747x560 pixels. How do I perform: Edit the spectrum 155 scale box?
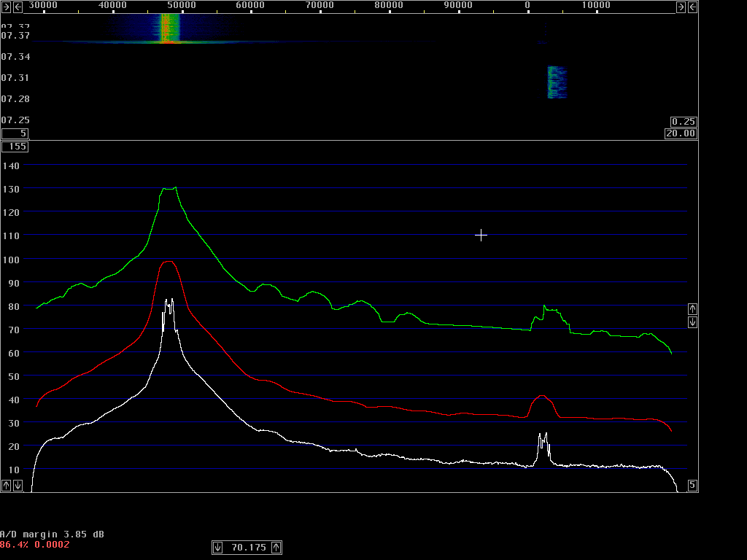(x=15, y=146)
